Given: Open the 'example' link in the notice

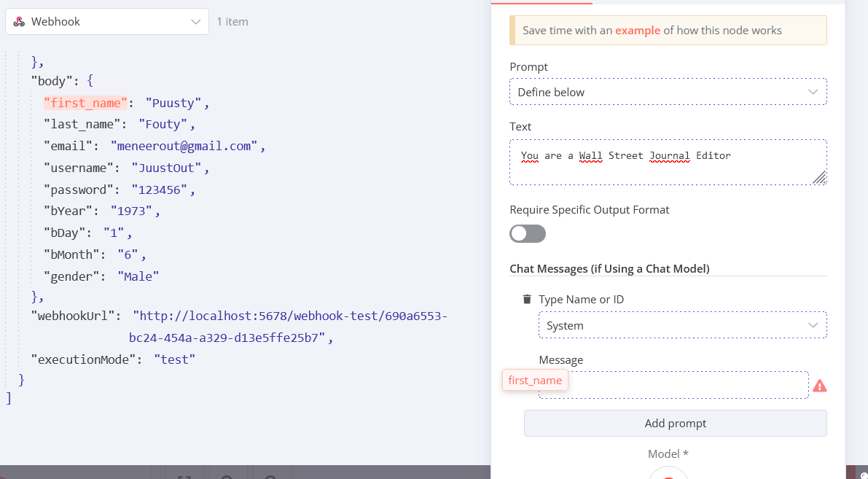Looking at the screenshot, I should pyautogui.click(x=638, y=31).
